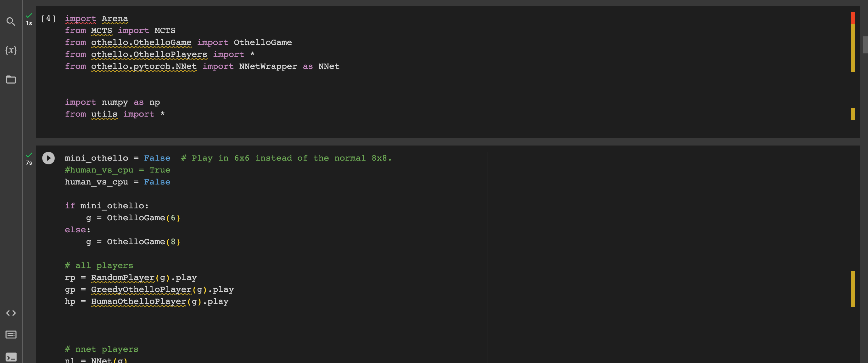Click 'RandomPlayer' in rp assignment
The height and width of the screenshot is (363, 868).
[123, 278]
